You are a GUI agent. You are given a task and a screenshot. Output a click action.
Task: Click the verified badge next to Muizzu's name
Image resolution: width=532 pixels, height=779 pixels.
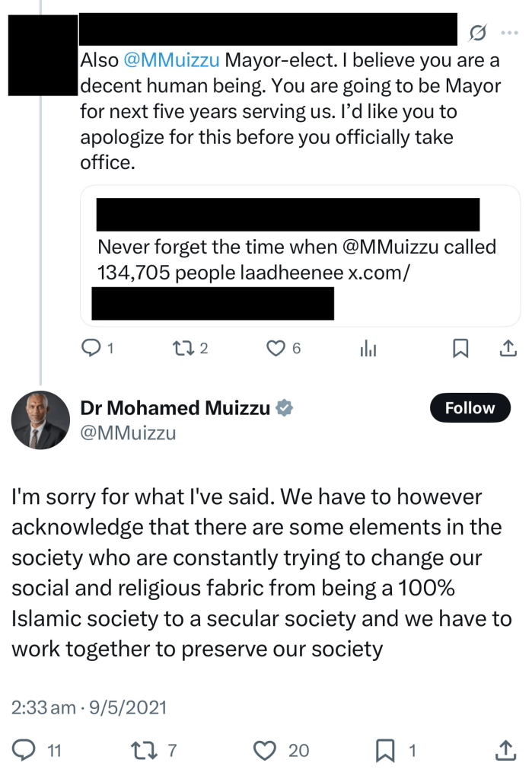click(284, 408)
